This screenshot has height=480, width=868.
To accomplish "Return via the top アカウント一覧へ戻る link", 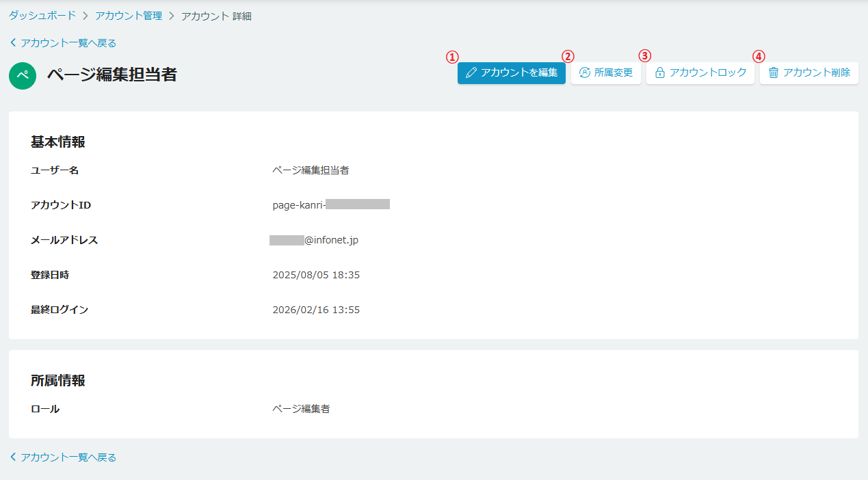I will [68, 43].
